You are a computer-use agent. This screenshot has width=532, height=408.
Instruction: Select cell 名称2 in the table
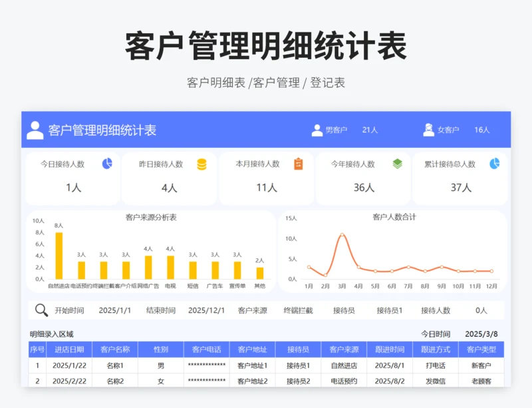click(115, 381)
